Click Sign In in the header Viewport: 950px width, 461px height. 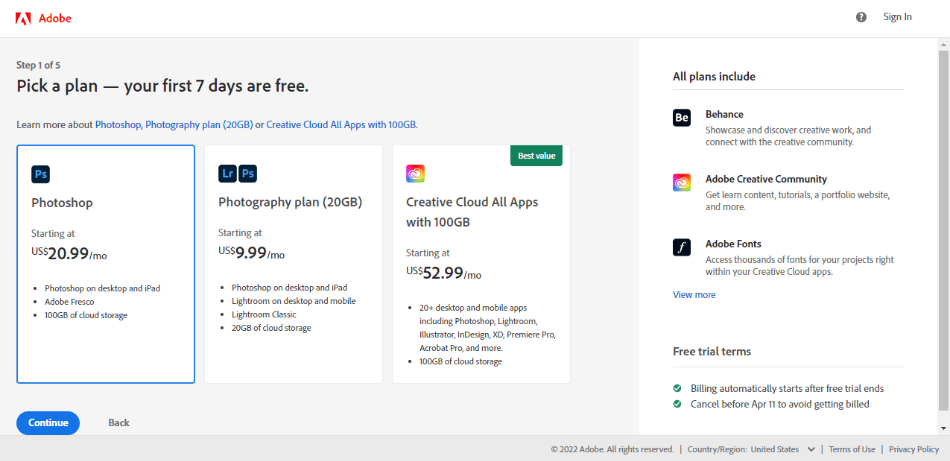pyautogui.click(x=897, y=17)
